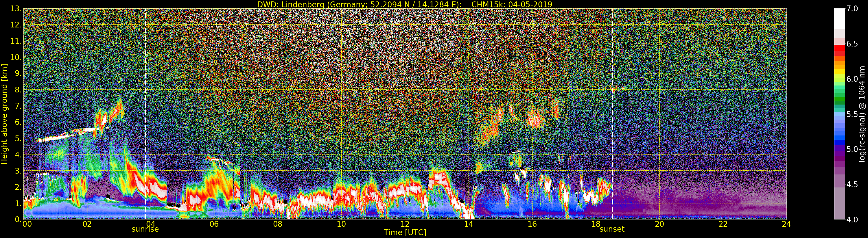Click the height axis tick '1.'
The height and width of the screenshot is (238, 868).
(x=18, y=203)
